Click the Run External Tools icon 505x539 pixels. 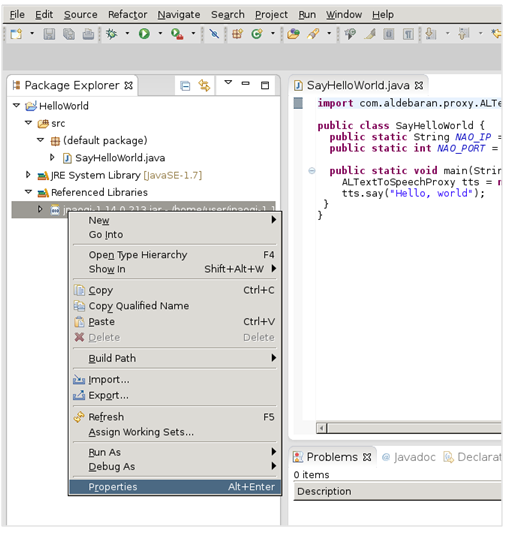177,34
